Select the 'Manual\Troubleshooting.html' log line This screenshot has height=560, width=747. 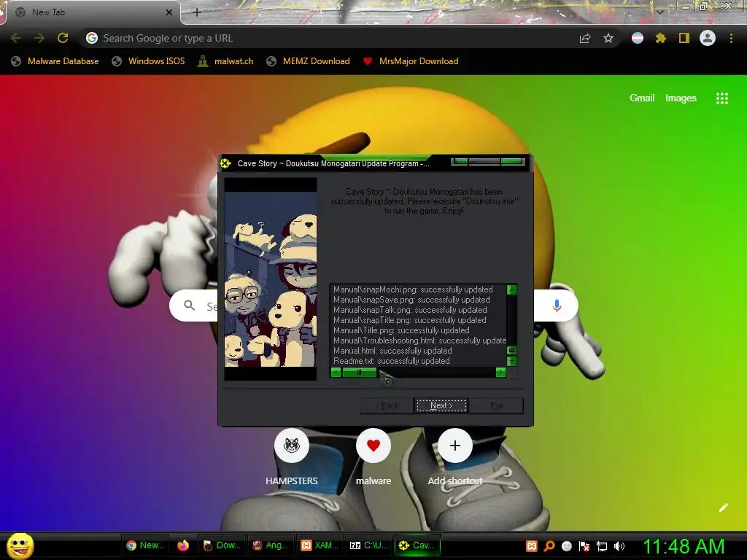pos(419,341)
